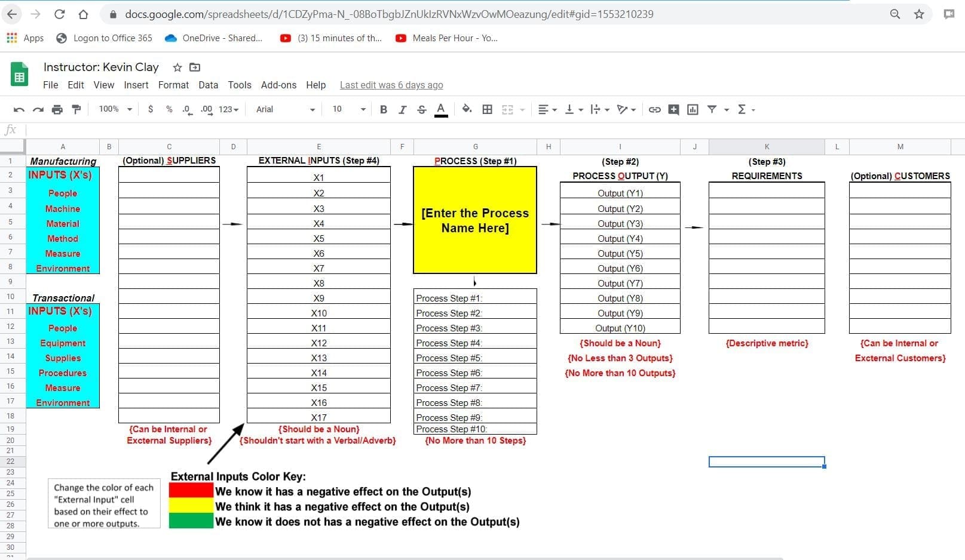Click the text color 'A' button
This screenshot has height=560, width=965.
[441, 109]
